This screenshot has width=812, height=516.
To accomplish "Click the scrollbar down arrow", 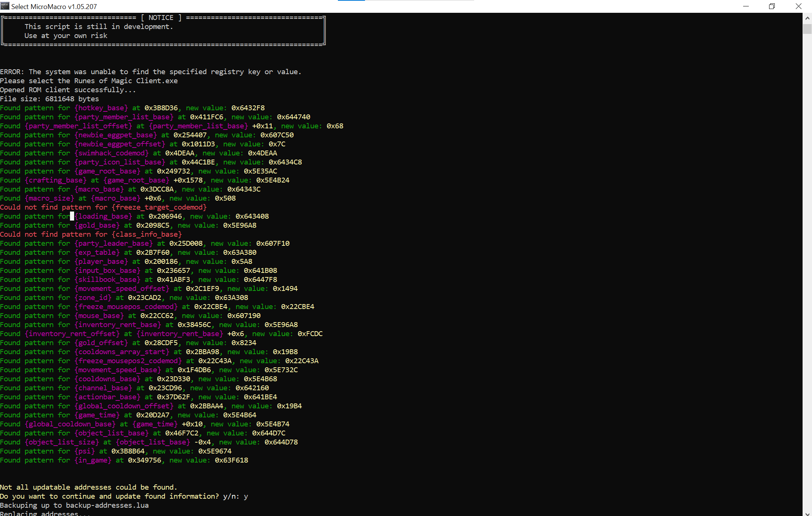I will (807, 513).
